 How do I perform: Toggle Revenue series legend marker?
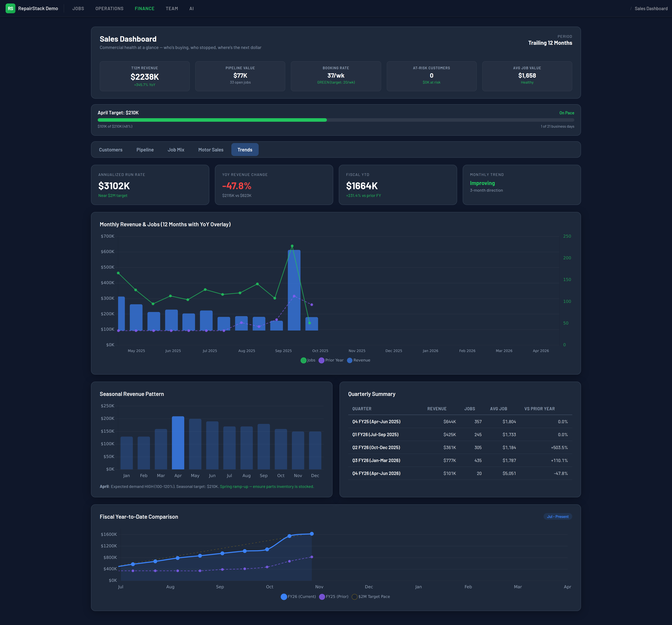pos(350,360)
